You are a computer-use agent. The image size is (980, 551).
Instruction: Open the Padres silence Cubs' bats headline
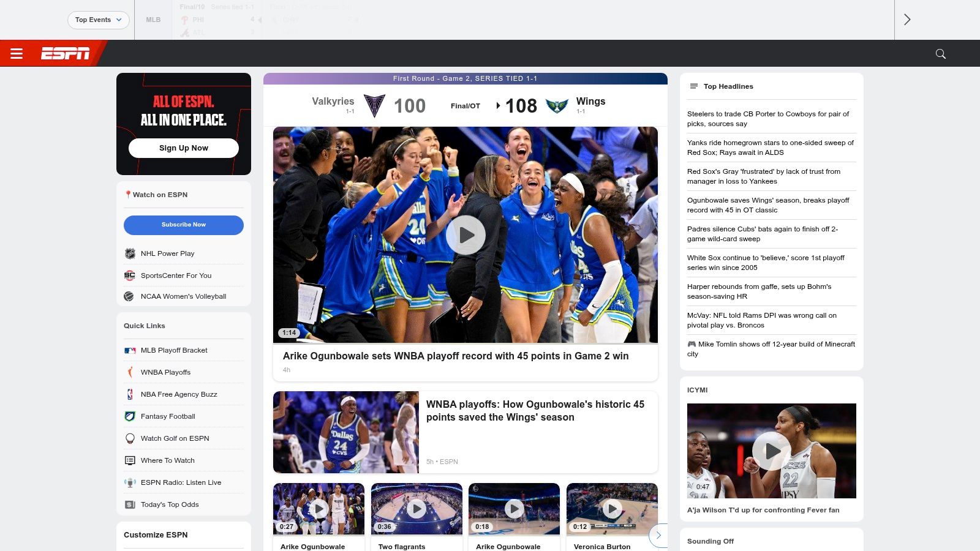[x=763, y=234]
